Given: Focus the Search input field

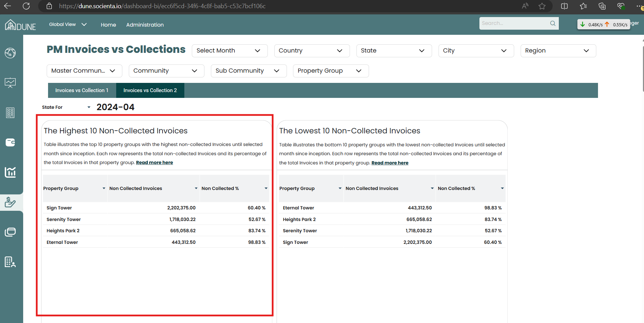Looking at the screenshot, I should (515, 23).
